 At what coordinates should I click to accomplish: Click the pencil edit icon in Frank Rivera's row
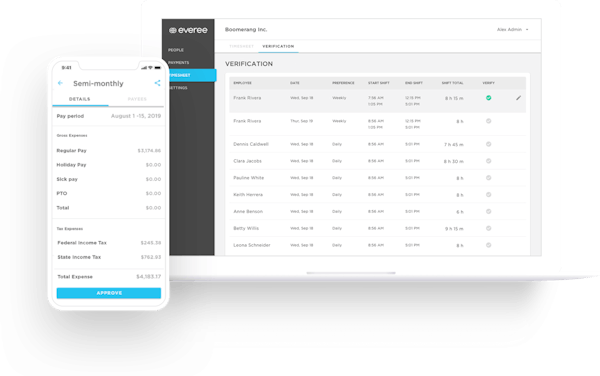tap(518, 98)
